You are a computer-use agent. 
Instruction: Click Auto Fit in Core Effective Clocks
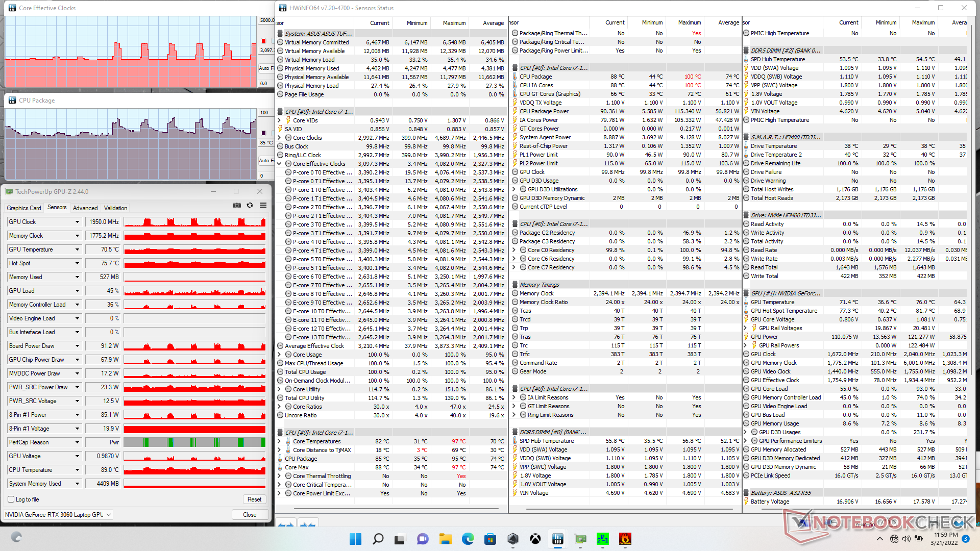(265, 68)
